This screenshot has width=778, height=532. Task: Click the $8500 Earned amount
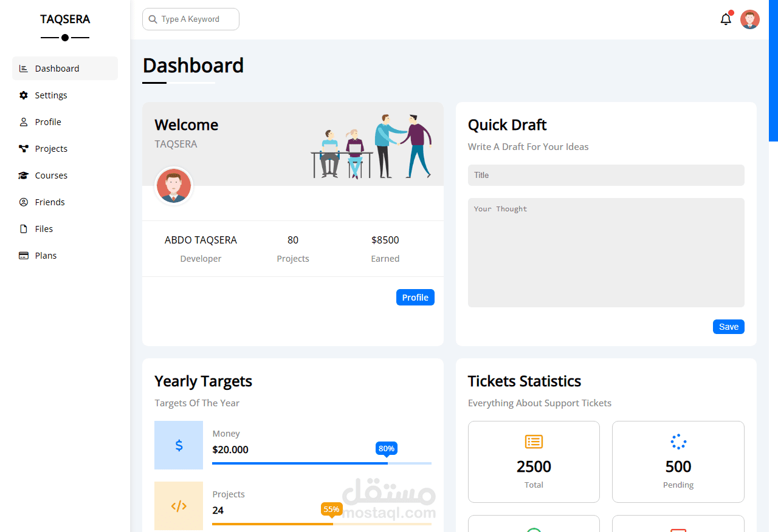point(385,240)
